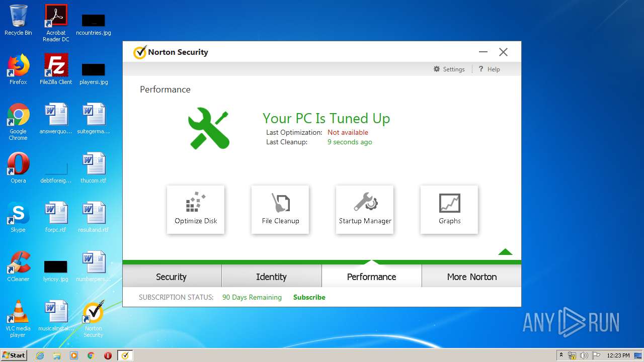Select the CCleaner desktop shortcut
The width and height of the screenshot is (644, 362).
pyautogui.click(x=18, y=266)
